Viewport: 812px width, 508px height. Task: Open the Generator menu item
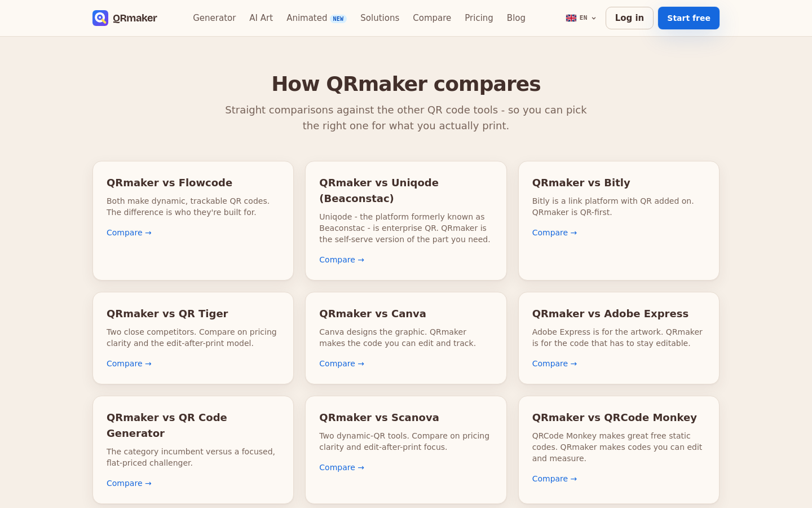coord(214,18)
